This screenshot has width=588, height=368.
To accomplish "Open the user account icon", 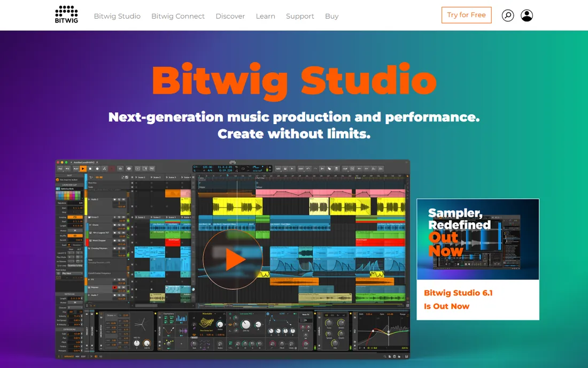I will (527, 16).
